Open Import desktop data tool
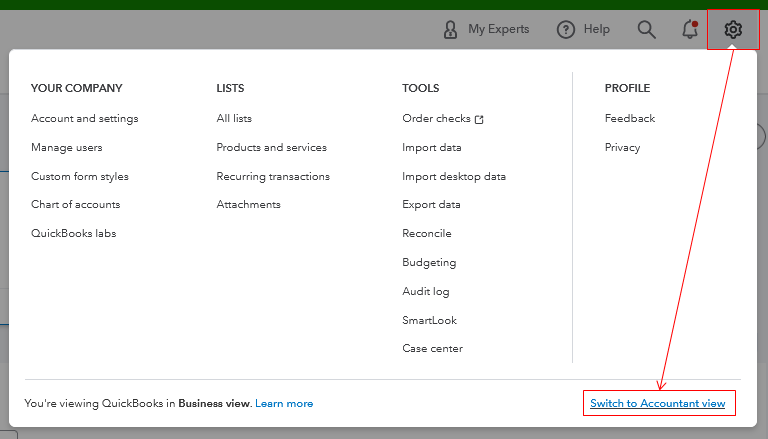This screenshot has height=439, width=768. coord(454,177)
